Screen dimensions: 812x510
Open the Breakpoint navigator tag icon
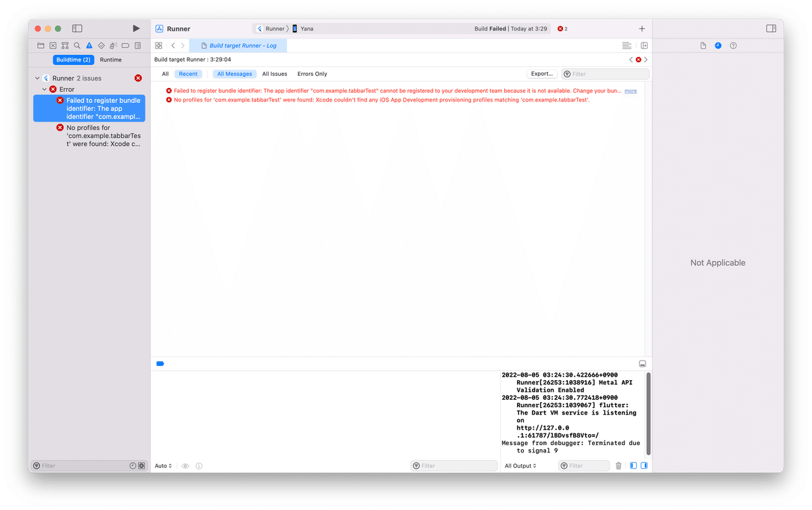[125, 45]
